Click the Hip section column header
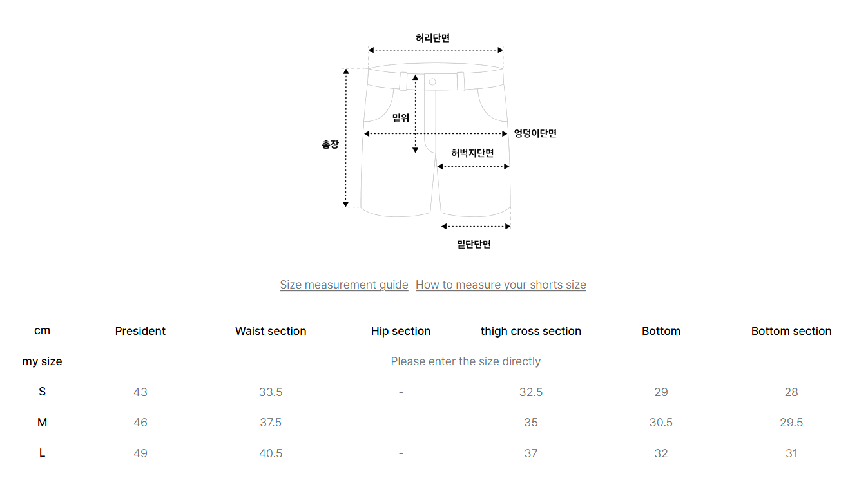Screen dimensions: 868x485 tap(401, 331)
